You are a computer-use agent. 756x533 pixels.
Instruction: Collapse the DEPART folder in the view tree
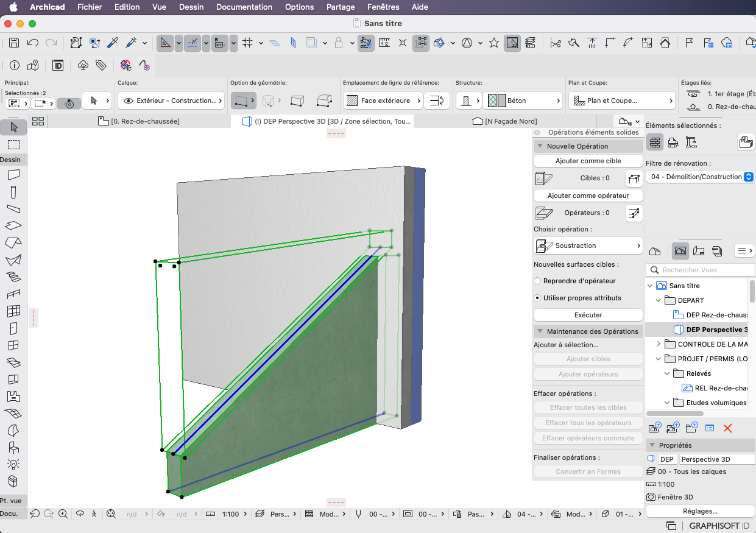pos(659,300)
